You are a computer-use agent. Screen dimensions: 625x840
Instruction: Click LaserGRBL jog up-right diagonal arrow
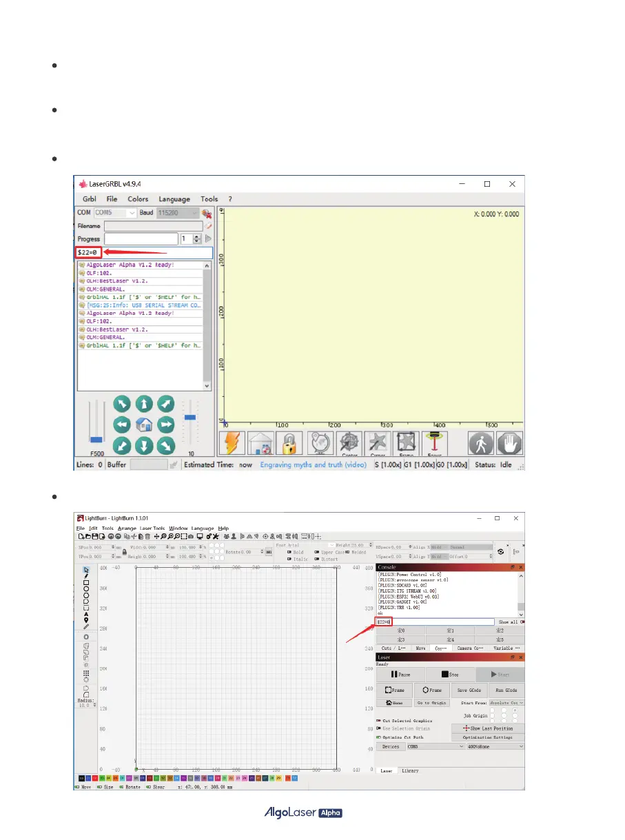(165, 404)
